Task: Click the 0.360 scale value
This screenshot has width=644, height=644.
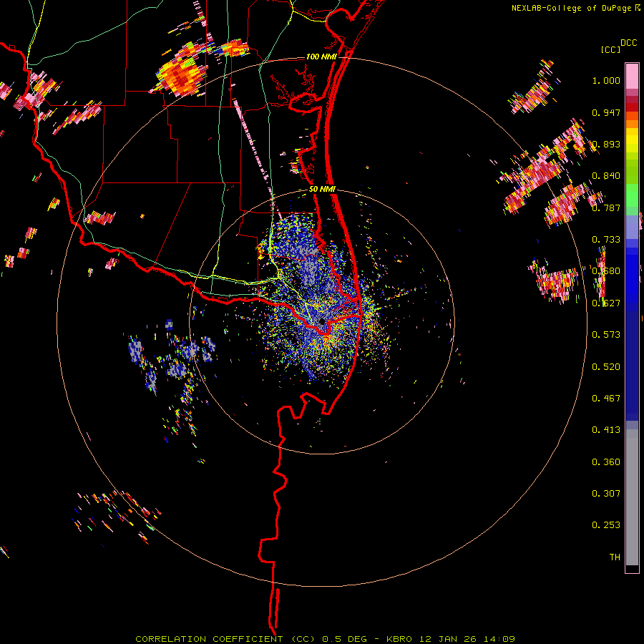Action: pos(606,462)
